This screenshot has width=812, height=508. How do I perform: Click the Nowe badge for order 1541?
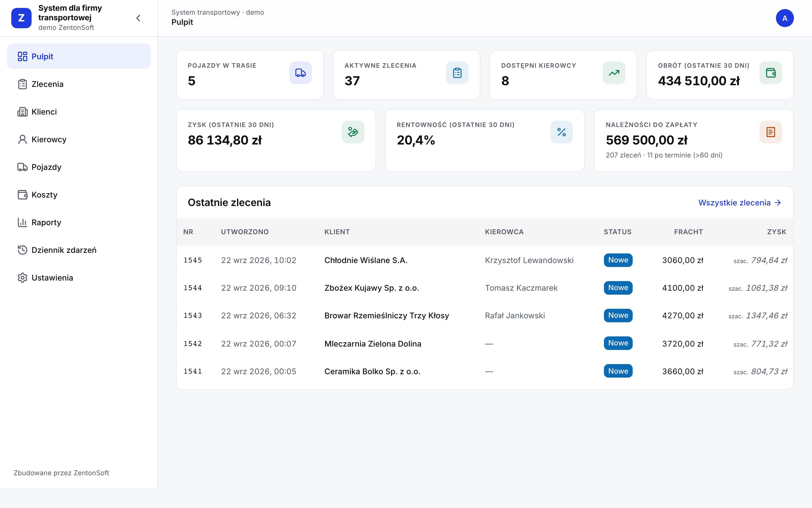click(x=618, y=371)
